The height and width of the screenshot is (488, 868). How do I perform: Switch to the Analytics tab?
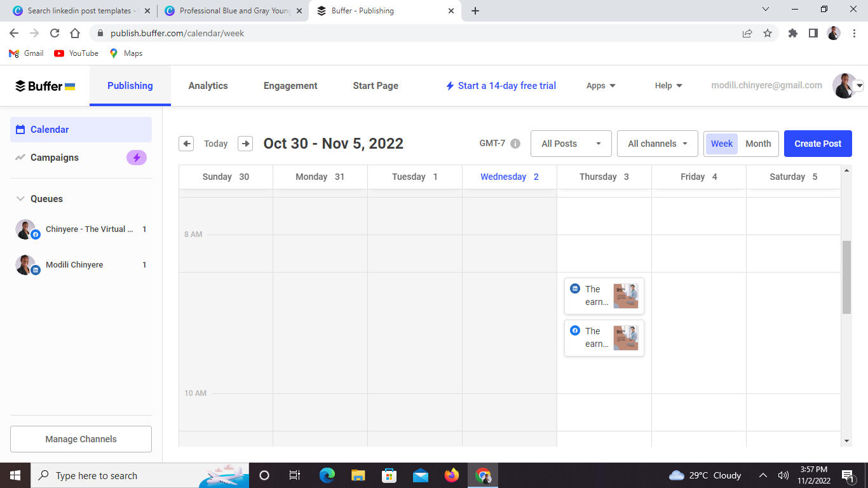pyautogui.click(x=208, y=86)
